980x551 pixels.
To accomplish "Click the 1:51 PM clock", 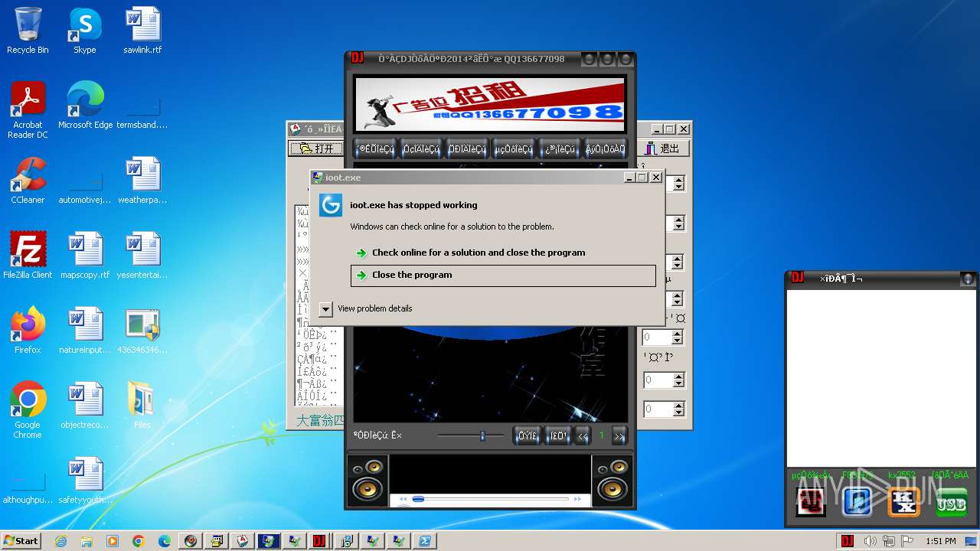I will 940,541.
